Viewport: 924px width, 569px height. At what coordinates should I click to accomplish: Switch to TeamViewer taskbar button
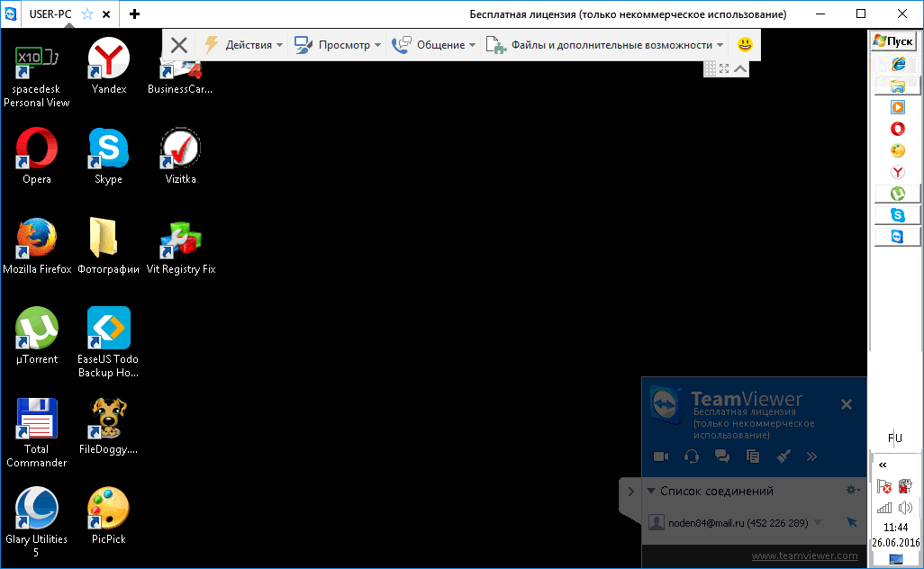click(x=898, y=236)
